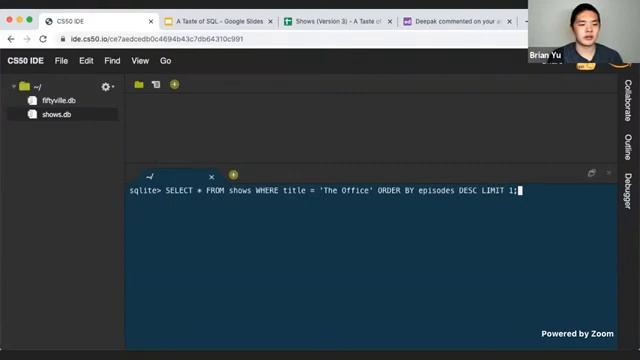Click the macOS yellow minimize button
Image resolution: width=640 pixels, height=360 pixels.
pyautogui.click(x=19, y=20)
